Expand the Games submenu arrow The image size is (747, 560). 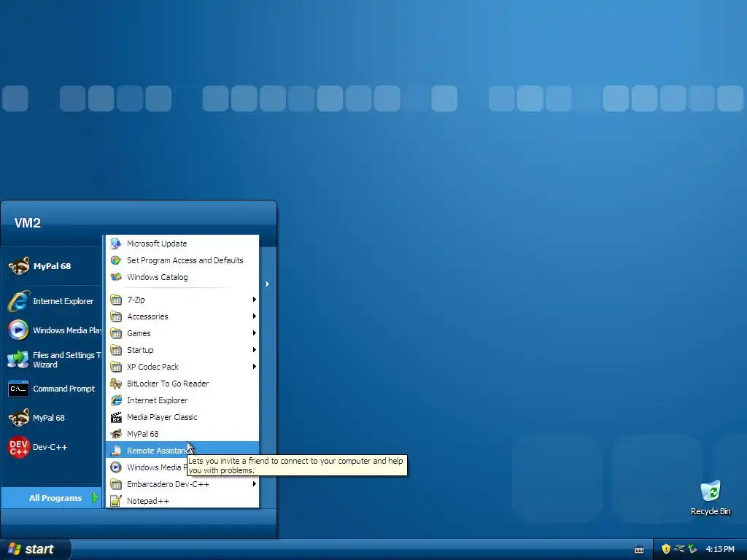pyautogui.click(x=255, y=332)
